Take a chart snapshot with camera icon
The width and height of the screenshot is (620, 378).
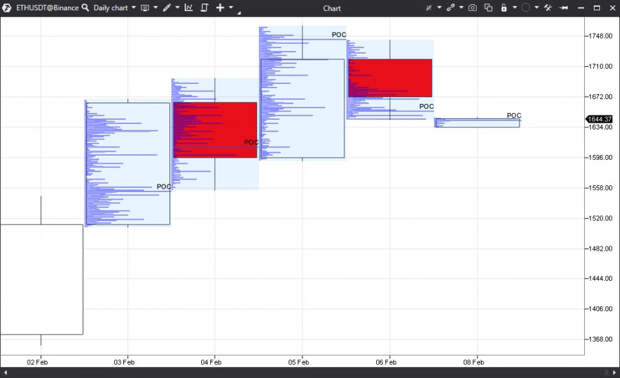472,8
